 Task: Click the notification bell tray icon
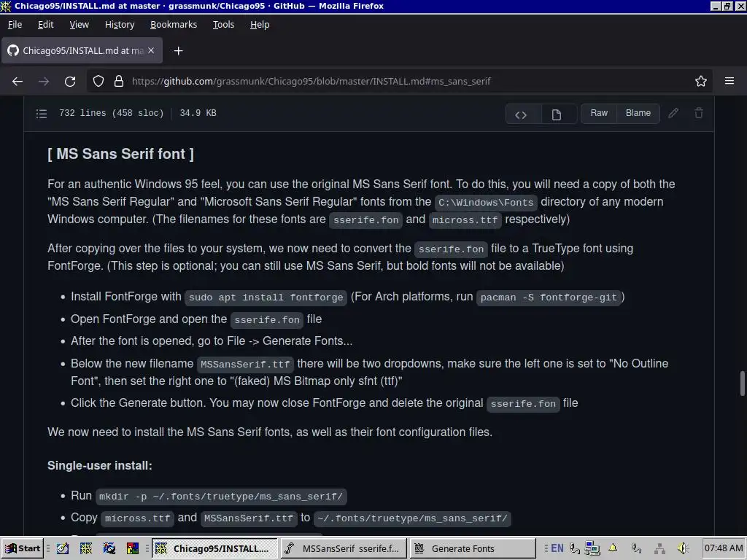pyautogui.click(x=613, y=548)
